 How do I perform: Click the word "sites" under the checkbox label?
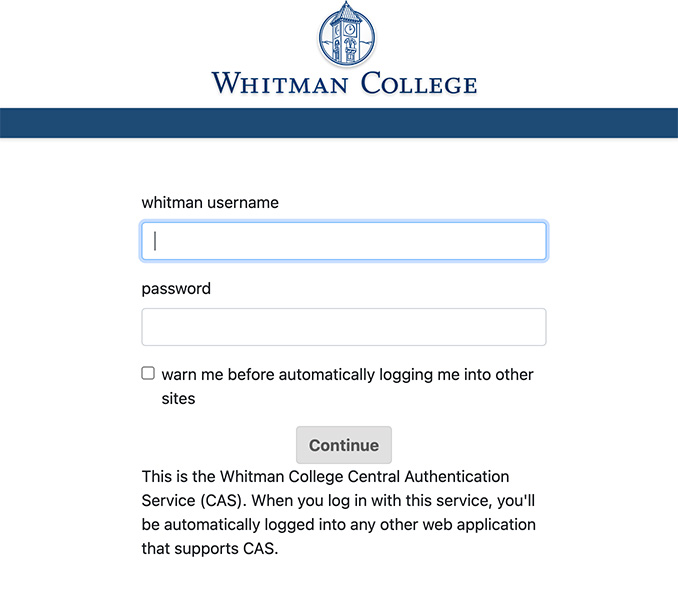178,398
